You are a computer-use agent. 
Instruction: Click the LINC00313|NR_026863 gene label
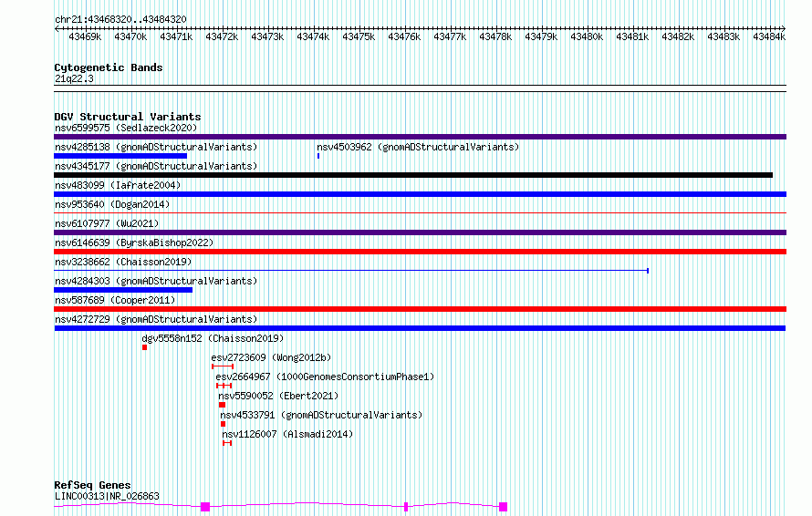pos(107,496)
